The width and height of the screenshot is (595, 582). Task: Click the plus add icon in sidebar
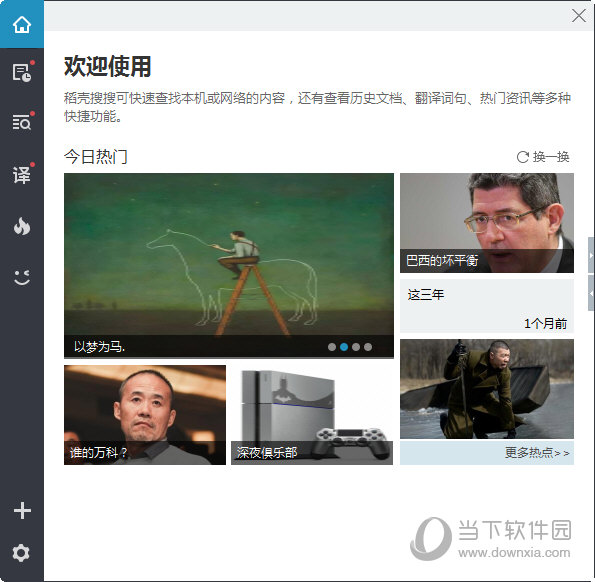point(22,510)
